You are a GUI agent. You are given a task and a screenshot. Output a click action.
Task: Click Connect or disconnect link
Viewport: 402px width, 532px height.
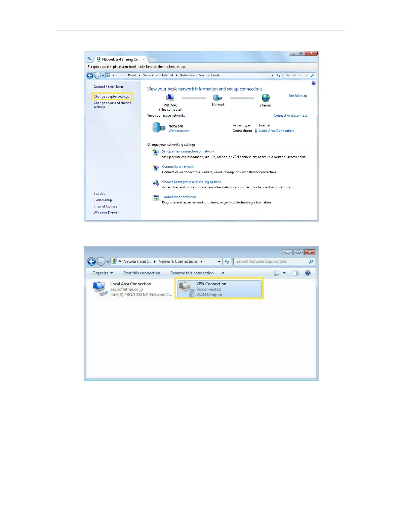(290, 116)
